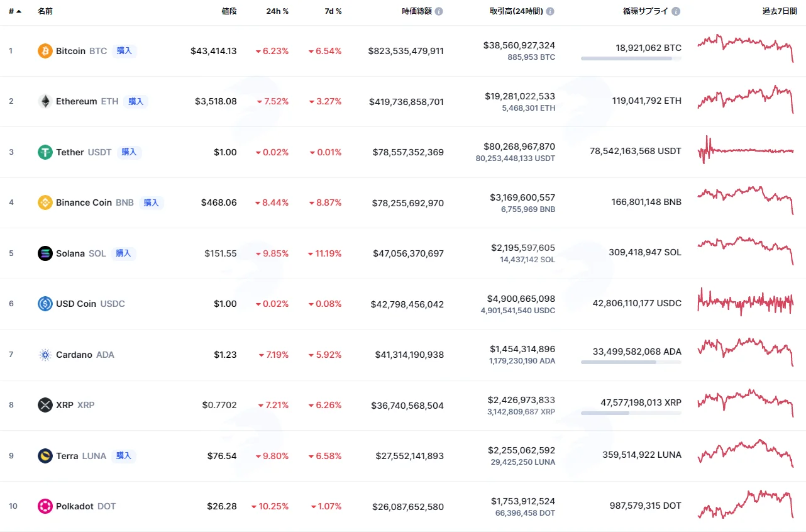This screenshot has width=806, height=532.
Task: Click the Binance Coin logo icon
Action: tap(45, 202)
